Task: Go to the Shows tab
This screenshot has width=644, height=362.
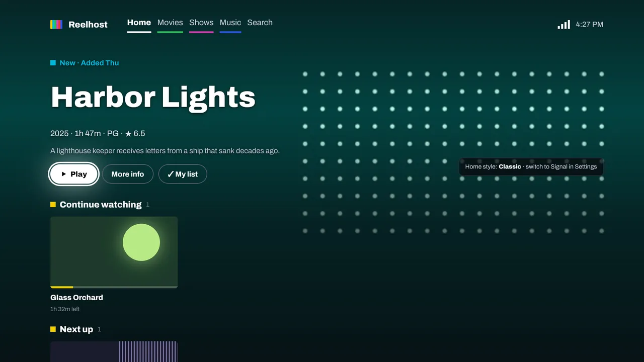Action: click(x=201, y=23)
